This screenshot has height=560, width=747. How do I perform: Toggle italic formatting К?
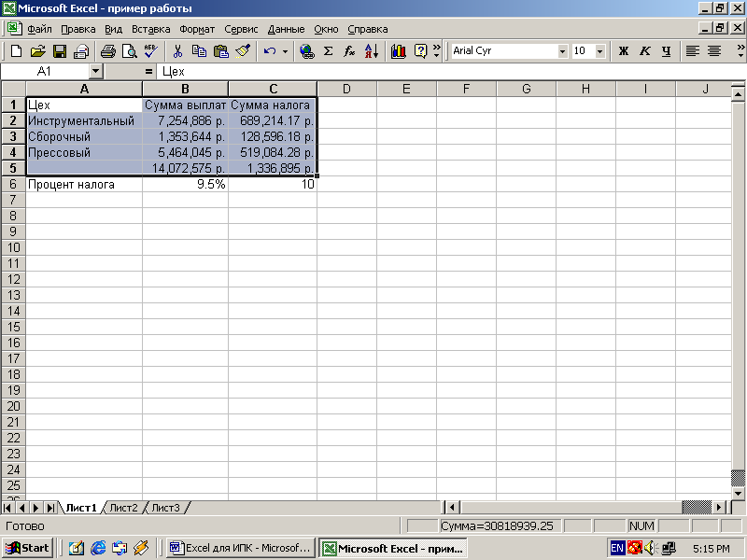click(644, 51)
